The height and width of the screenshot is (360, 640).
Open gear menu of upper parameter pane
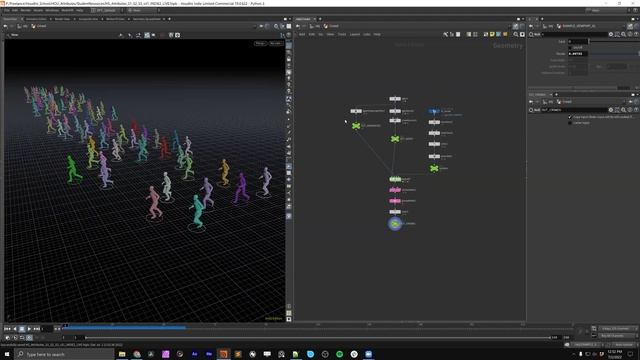coord(611,34)
